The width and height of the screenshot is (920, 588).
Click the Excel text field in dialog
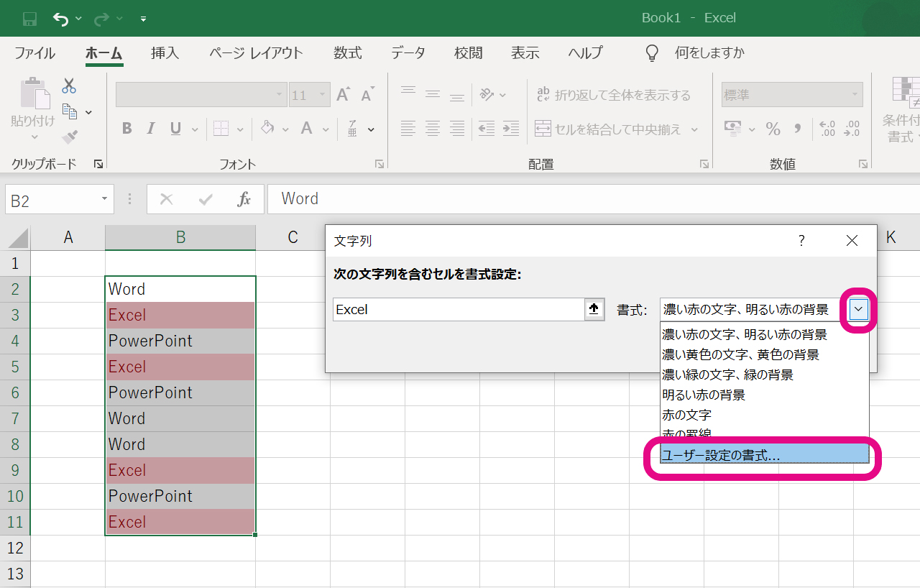point(459,310)
